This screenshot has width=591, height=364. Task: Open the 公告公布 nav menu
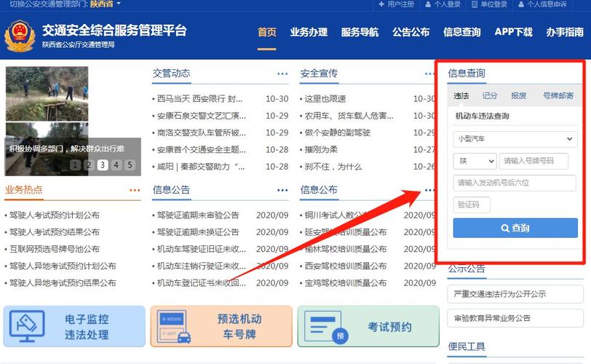410,33
